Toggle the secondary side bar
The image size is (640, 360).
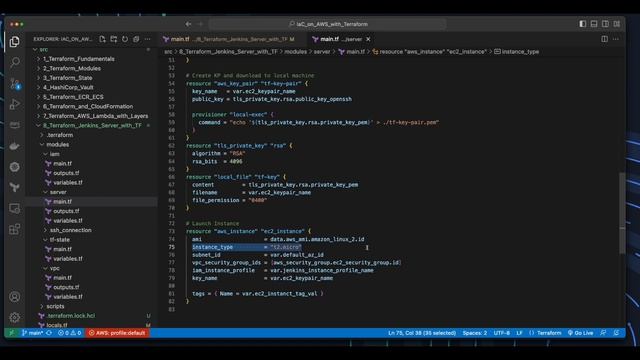coord(605,24)
